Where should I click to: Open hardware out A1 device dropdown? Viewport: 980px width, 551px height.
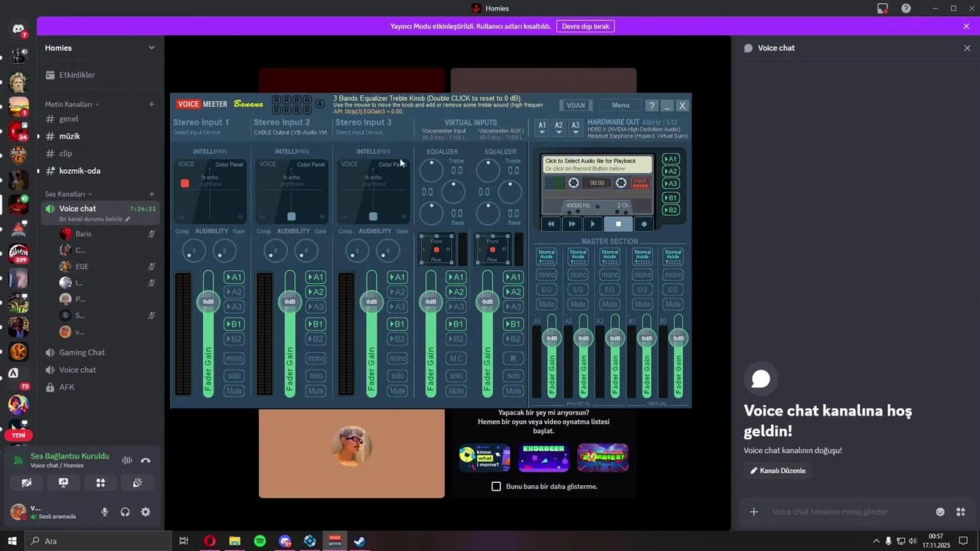[x=542, y=127]
